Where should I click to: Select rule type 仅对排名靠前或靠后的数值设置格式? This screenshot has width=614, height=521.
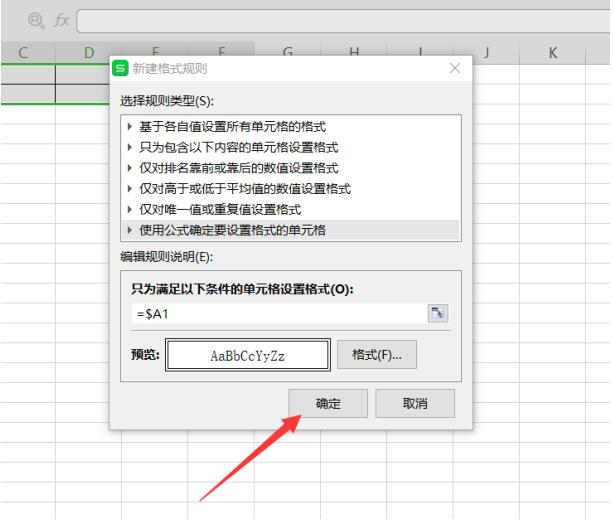[x=291, y=168]
